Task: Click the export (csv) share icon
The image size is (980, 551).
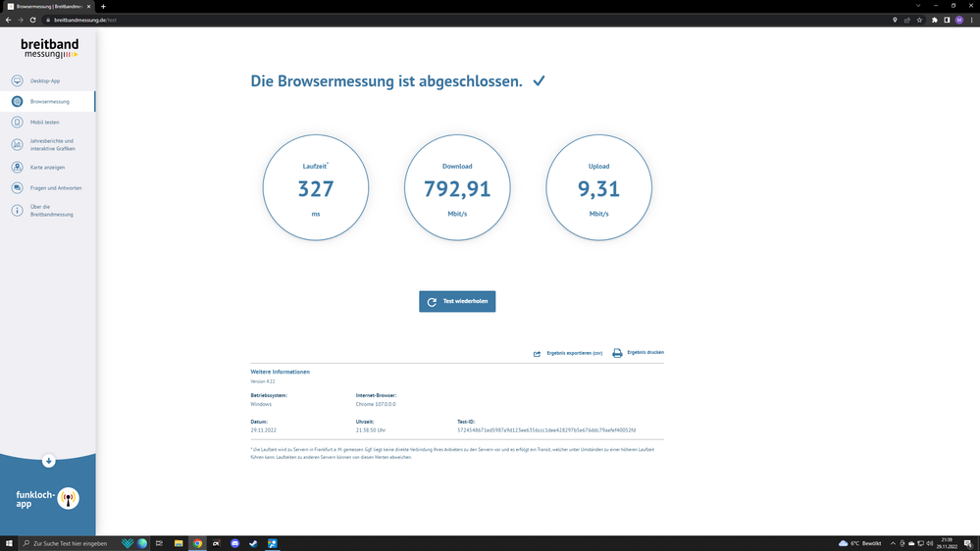Action: (x=537, y=354)
